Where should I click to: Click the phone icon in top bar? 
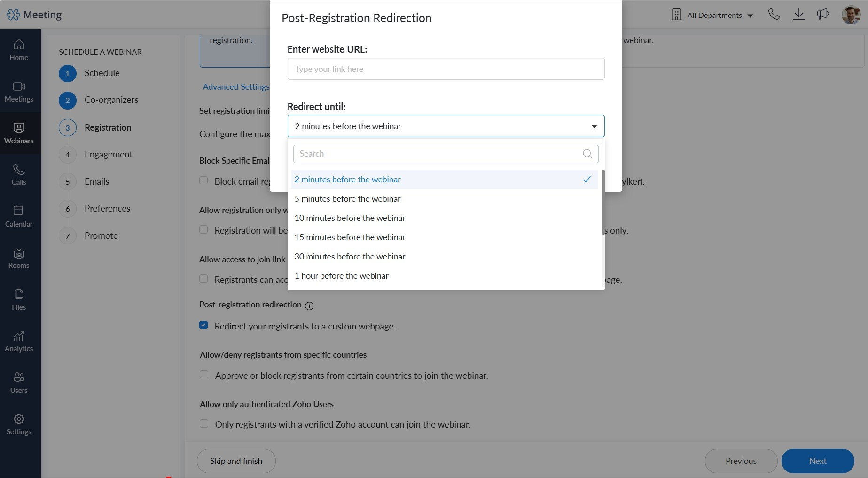pos(774,15)
